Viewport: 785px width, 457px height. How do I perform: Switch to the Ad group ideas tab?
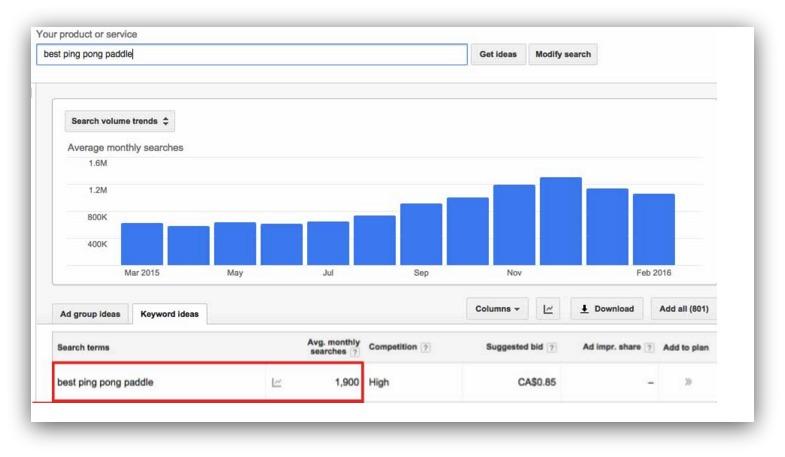tap(90, 314)
